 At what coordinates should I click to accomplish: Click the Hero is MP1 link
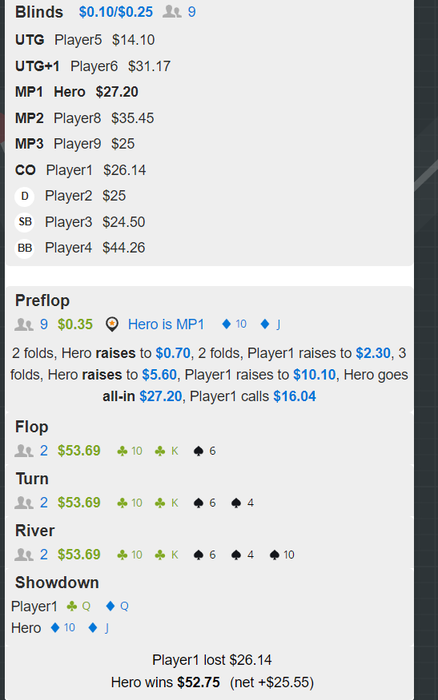tap(166, 325)
